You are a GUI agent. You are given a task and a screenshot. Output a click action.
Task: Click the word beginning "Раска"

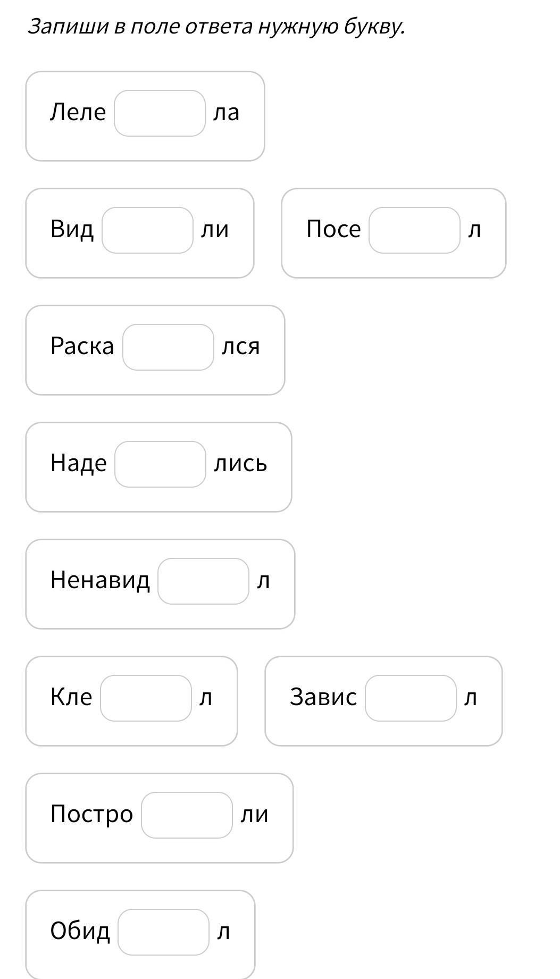click(82, 347)
